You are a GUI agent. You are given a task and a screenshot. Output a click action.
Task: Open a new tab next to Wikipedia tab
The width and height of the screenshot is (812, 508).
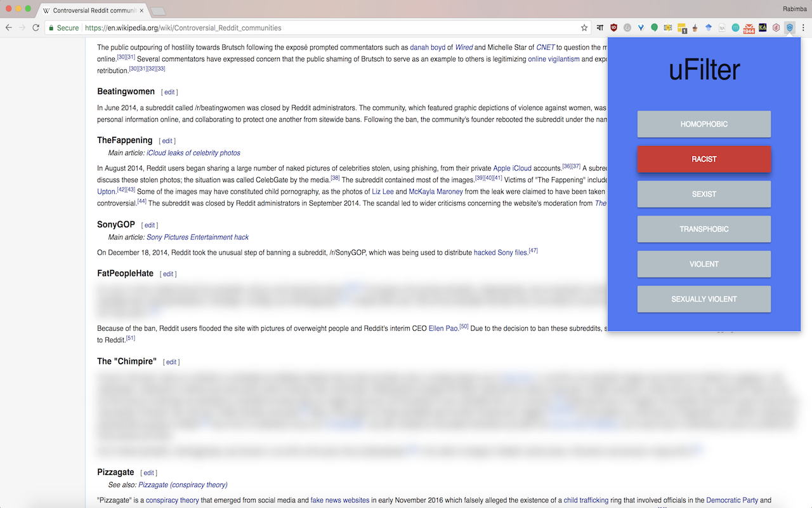pyautogui.click(x=158, y=11)
